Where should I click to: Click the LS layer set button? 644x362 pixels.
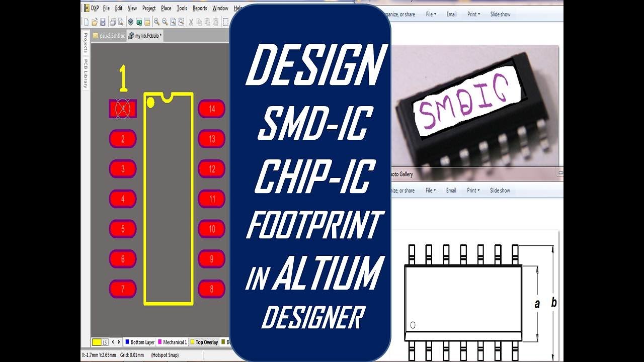[105, 343]
